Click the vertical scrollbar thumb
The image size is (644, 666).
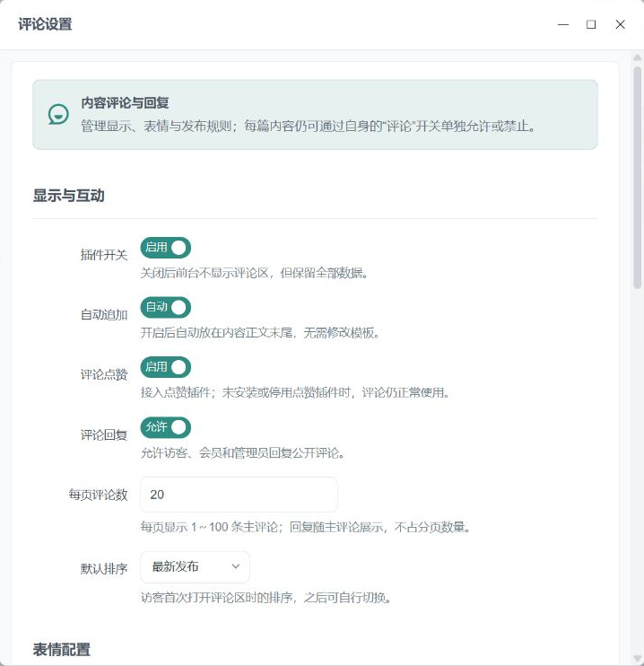click(x=637, y=178)
